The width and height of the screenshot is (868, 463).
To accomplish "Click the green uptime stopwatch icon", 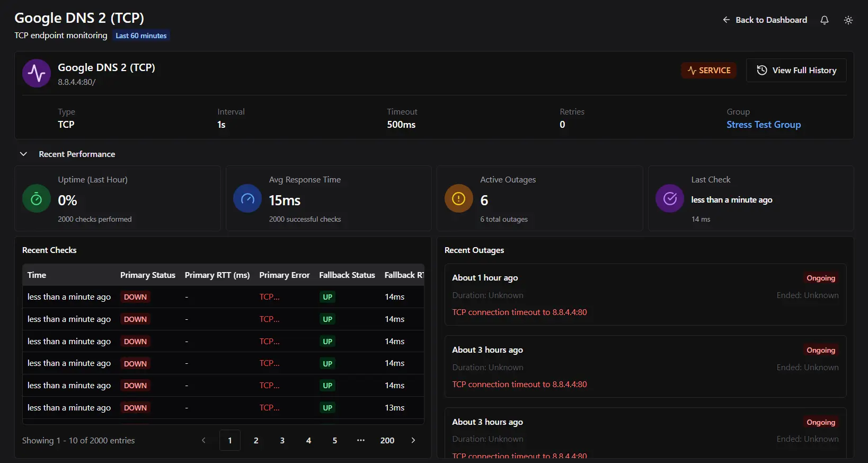I will point(37,199).
